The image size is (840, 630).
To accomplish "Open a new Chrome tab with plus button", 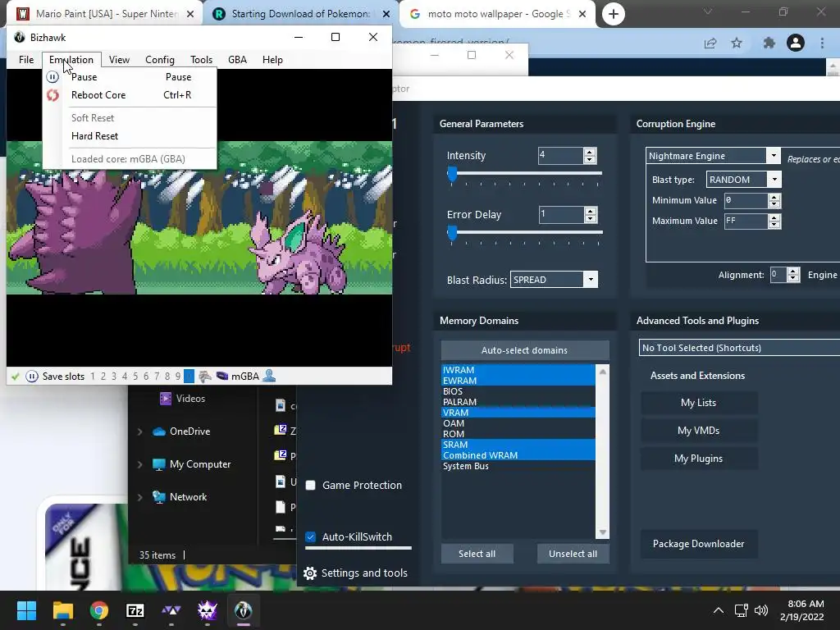I will (x=614, y=14).
